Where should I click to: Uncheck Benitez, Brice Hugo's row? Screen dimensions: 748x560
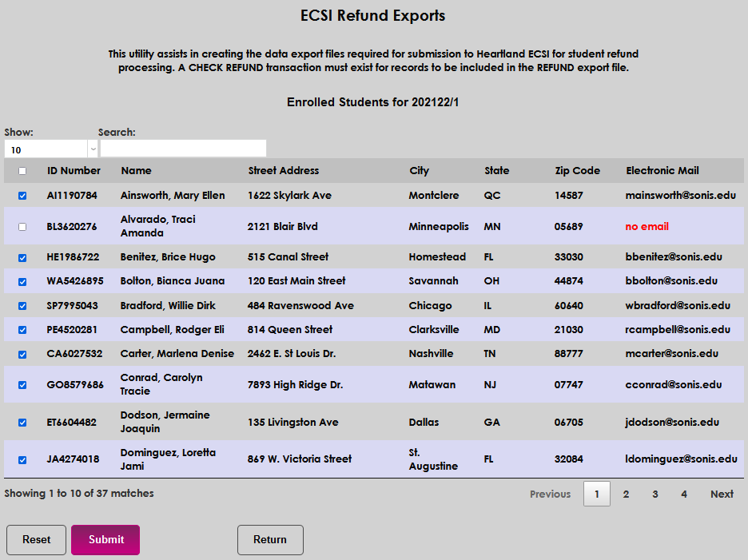point(22,258)
